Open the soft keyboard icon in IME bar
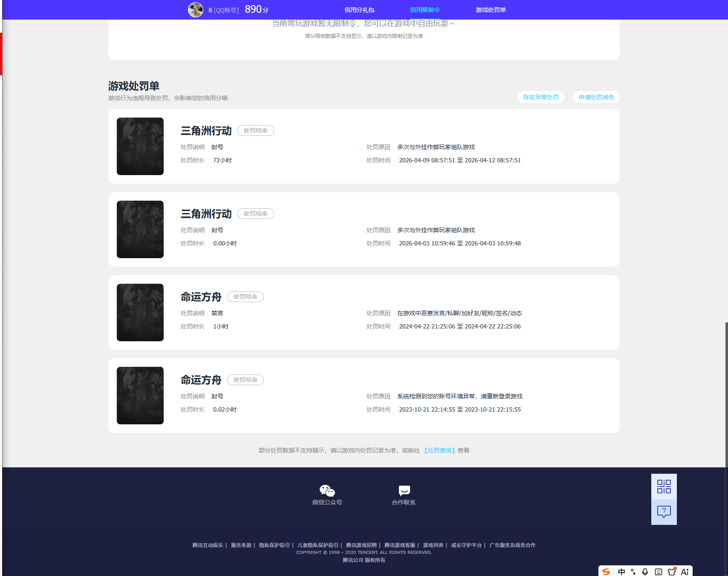The image size is (728, 576). click(x=659, y=572)
